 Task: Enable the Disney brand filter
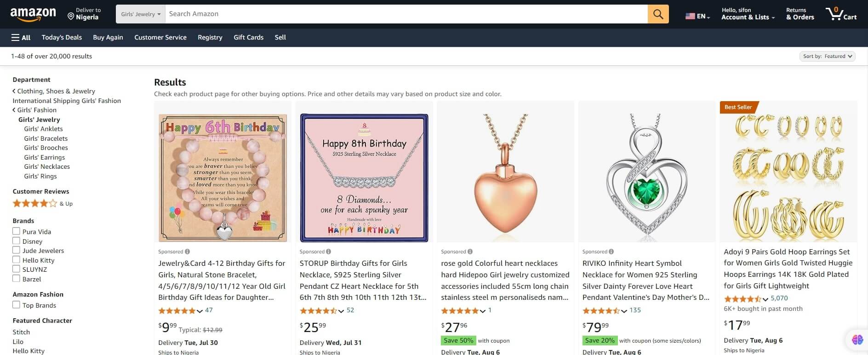pos(16,241)
